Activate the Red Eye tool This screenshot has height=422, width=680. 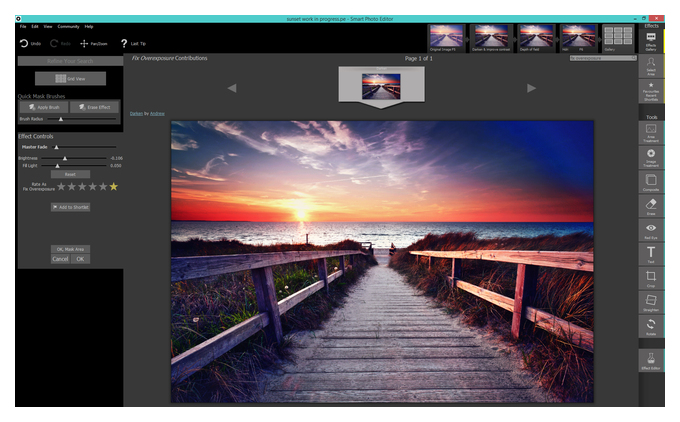651,230
